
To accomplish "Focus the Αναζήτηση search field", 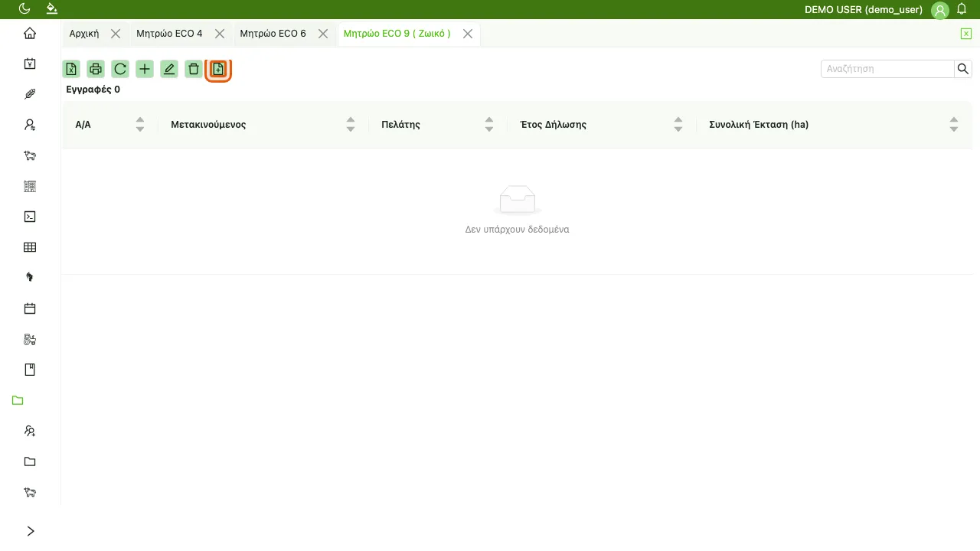I will [x=887, y=69].
